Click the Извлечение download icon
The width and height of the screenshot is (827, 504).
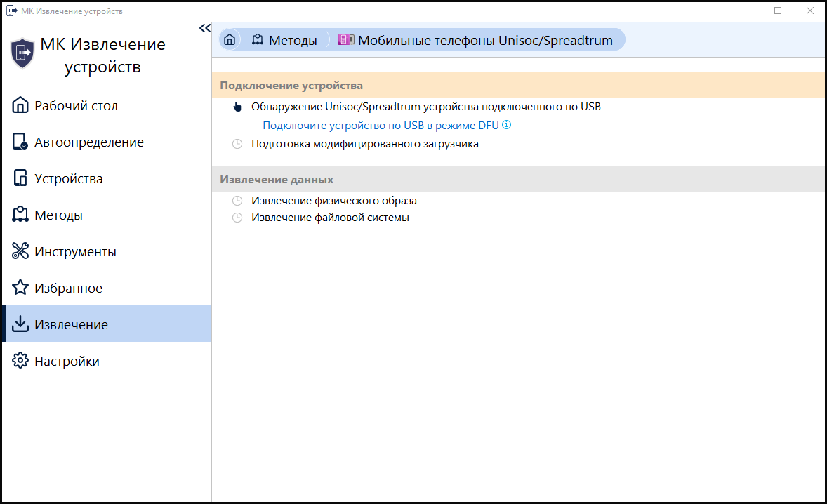pyautogui.click(x=20, y=325)
